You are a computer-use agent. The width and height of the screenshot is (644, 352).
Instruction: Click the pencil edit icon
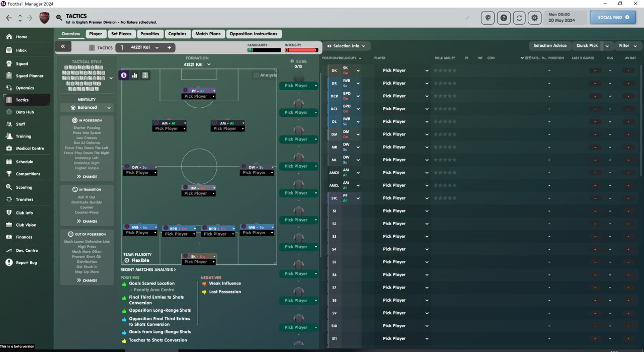pyautogui.click(x=468, y=18)
